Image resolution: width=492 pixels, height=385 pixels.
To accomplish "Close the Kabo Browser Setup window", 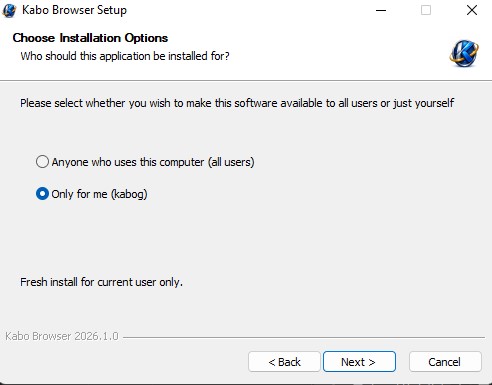I will pos(472,10).
